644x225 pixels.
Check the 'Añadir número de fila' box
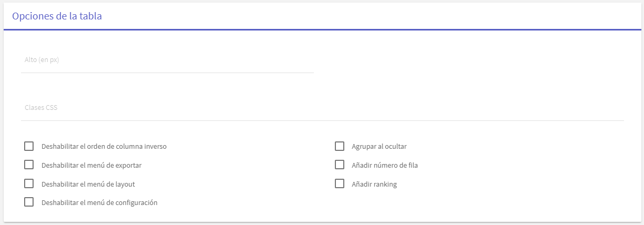pos(340,165)
